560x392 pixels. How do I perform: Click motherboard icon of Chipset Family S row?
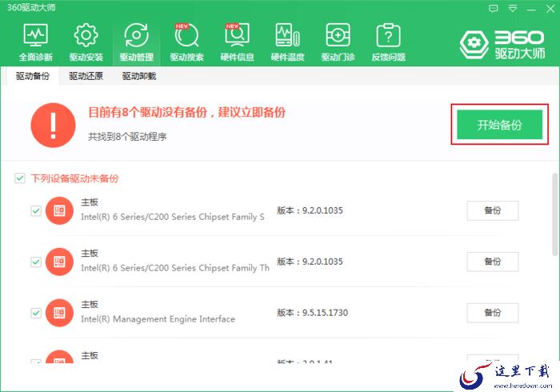pos(59,210)
